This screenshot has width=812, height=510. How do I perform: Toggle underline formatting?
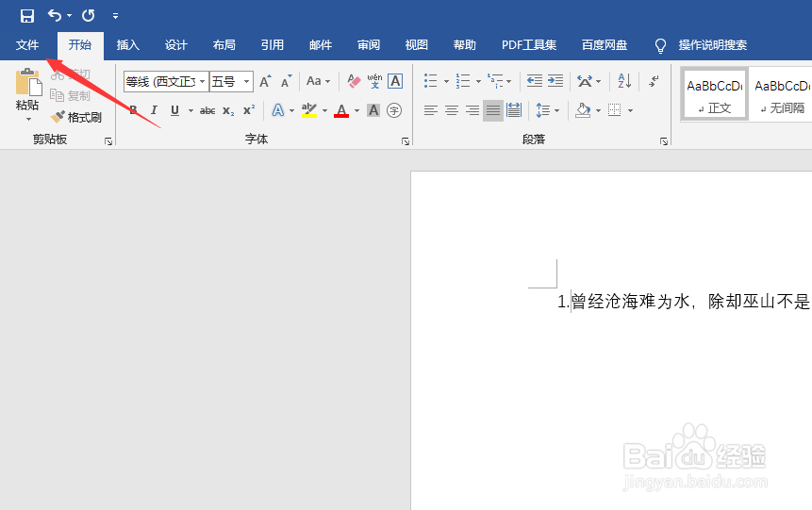click(x=175, y=110)
